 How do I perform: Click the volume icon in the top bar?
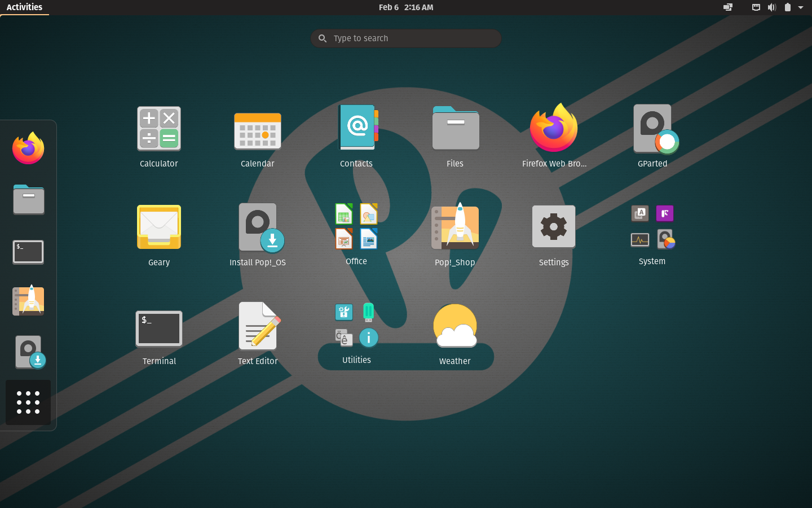point(771,7)
